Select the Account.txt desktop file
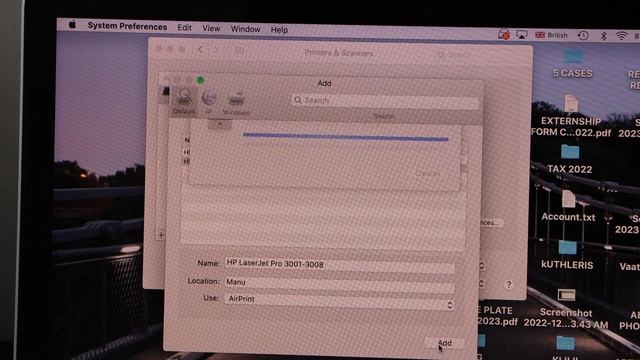Viewport: 640px width, 360px height. click(x=568, y=206)
